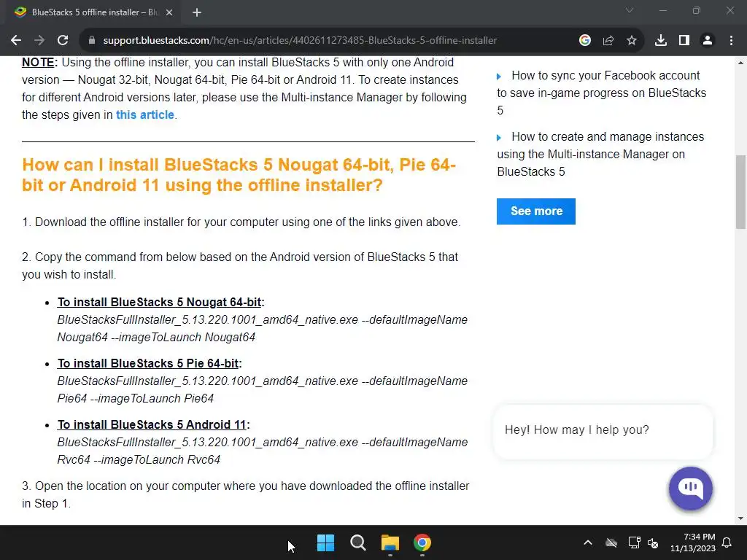Image resolution: width=747 pixels, height=560 pixels.
Task: Open the Google icon in address bar
Action: point(585,41)
